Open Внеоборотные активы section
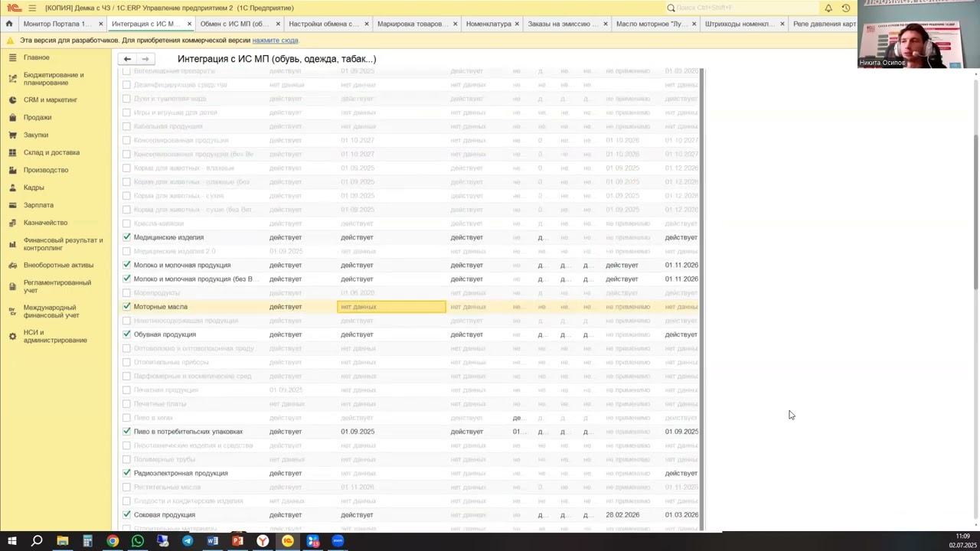The image size is (980, 551). [58, 265]
